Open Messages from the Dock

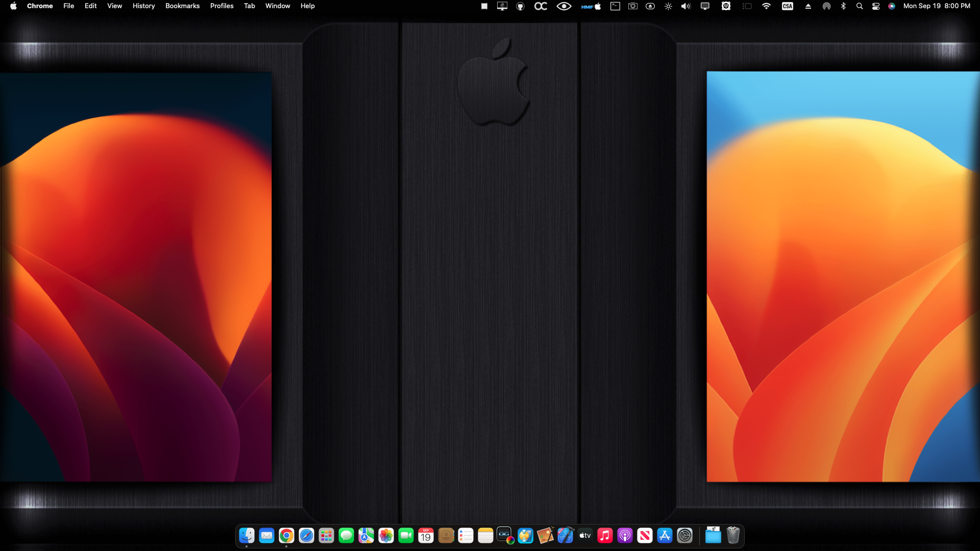coord(347,536)
